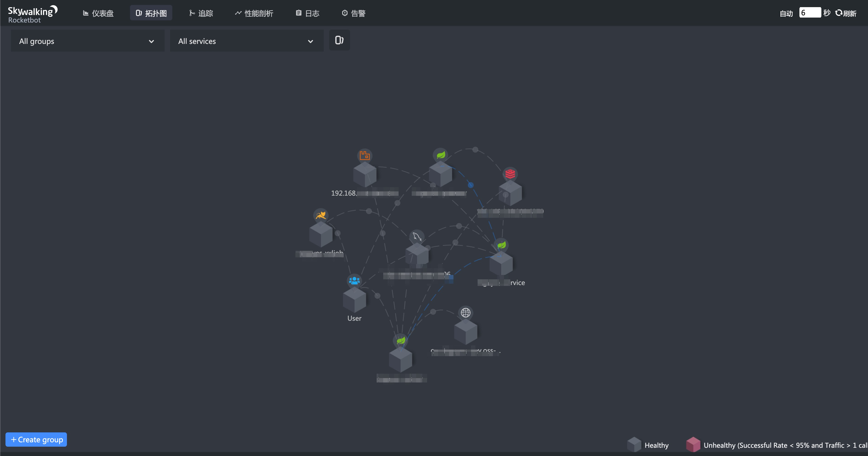
Task: Click topology icon button beside All services
Action: (339, 40)
